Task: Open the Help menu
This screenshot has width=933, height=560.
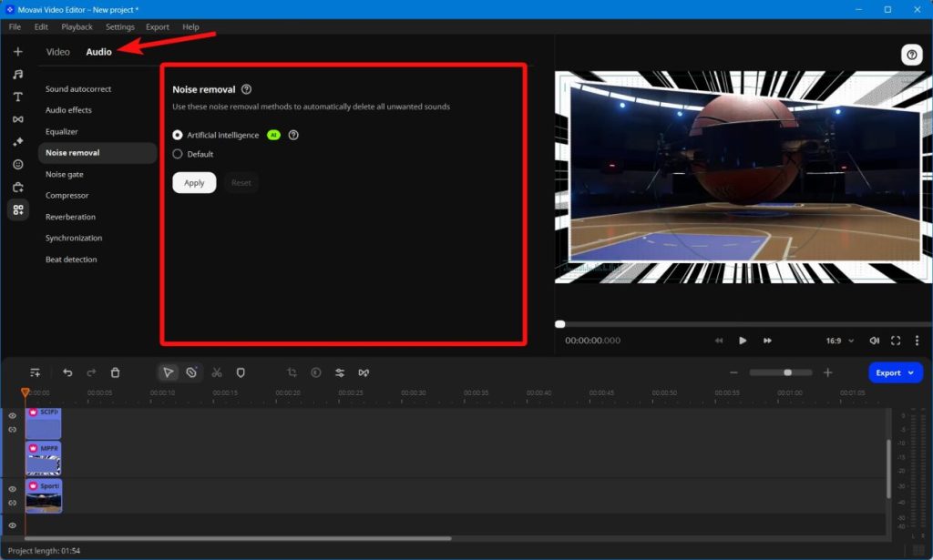Action: pos(190,26)
